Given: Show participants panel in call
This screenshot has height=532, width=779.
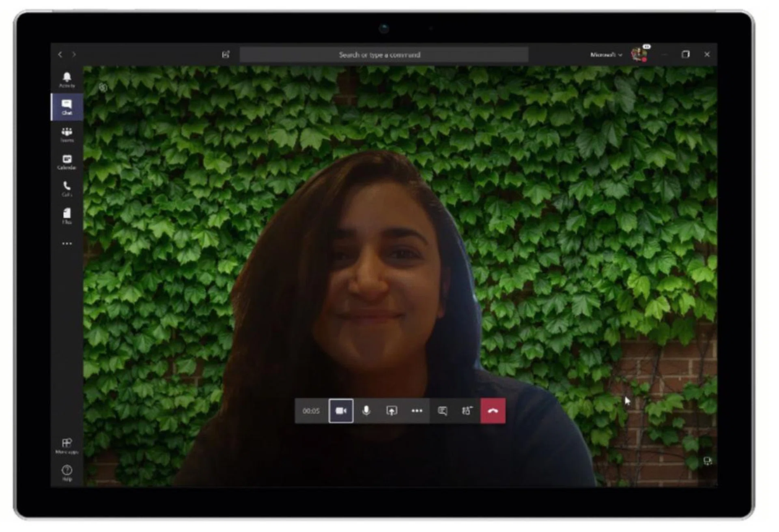Looking at the screenshot, I should (x=467, y=411).
